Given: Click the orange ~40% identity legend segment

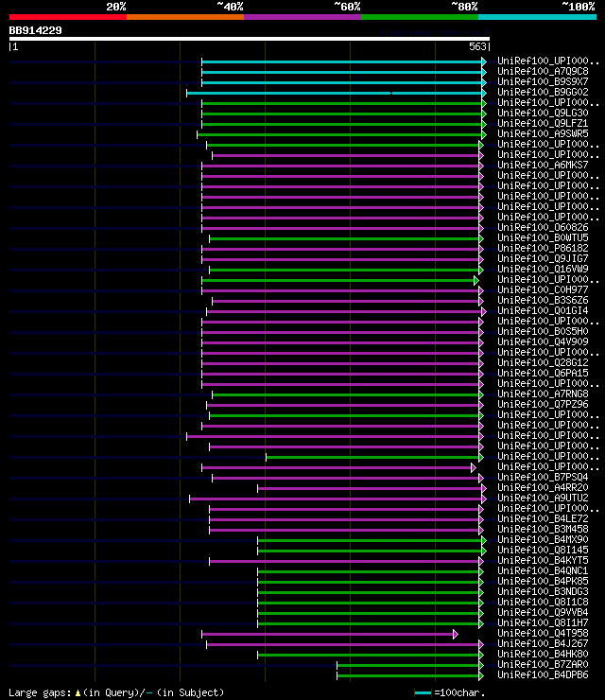Looking at the screenshot, I should (185, 17).
